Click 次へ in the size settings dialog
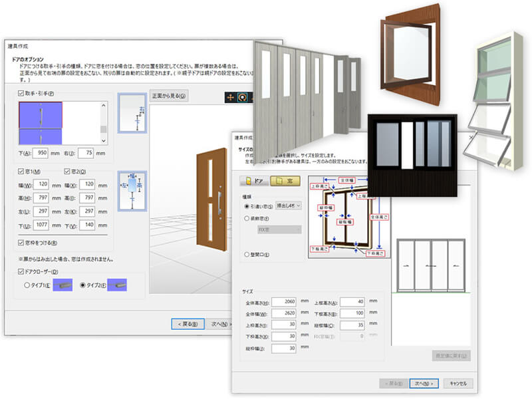 pyautogui.click(x=423, y=382)
